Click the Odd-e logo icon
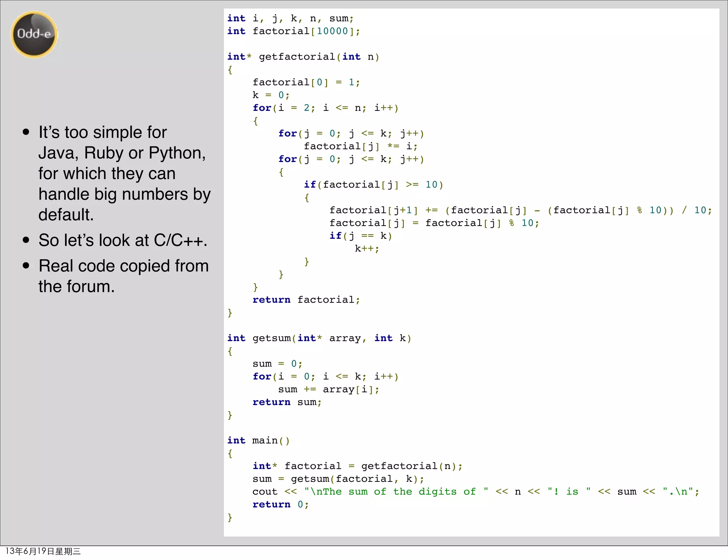 pyautogui.click(x=34, y=34)
